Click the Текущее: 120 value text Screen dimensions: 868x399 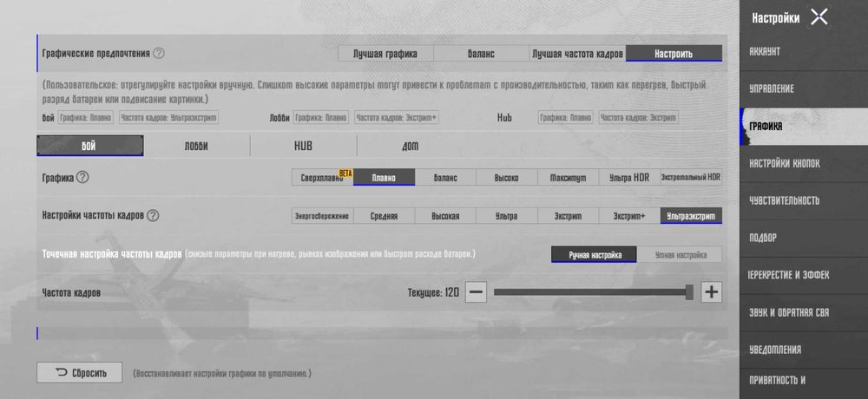(x=433, y=292)
